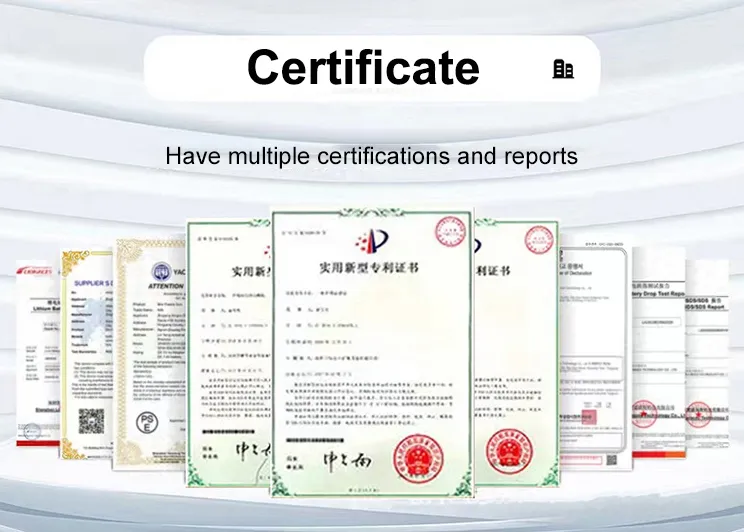Viewport: 744px width, 532px height.
Task: Click the QR code on Supplier certificate
Action: coord(91,421)
